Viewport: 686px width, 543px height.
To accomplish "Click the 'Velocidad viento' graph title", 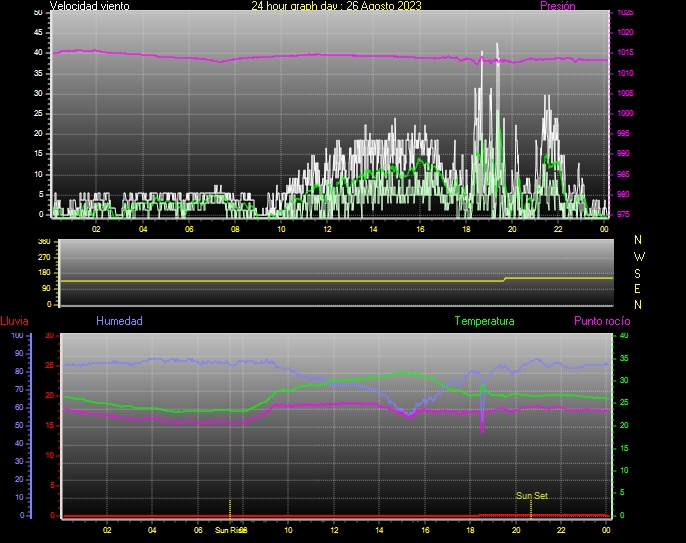I will (x=90, y=6).
